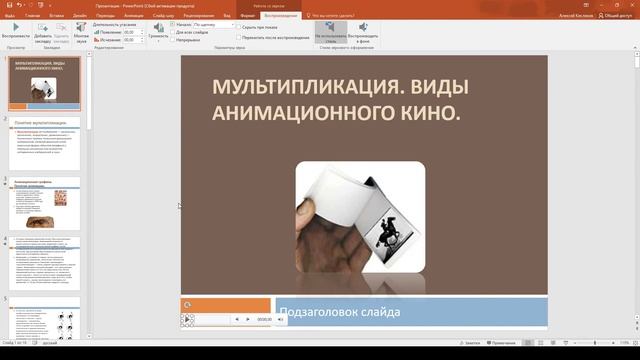Click the audio player volume/mute icon
This screenshot has height=360, width=640.
click(x=280, y=320)
